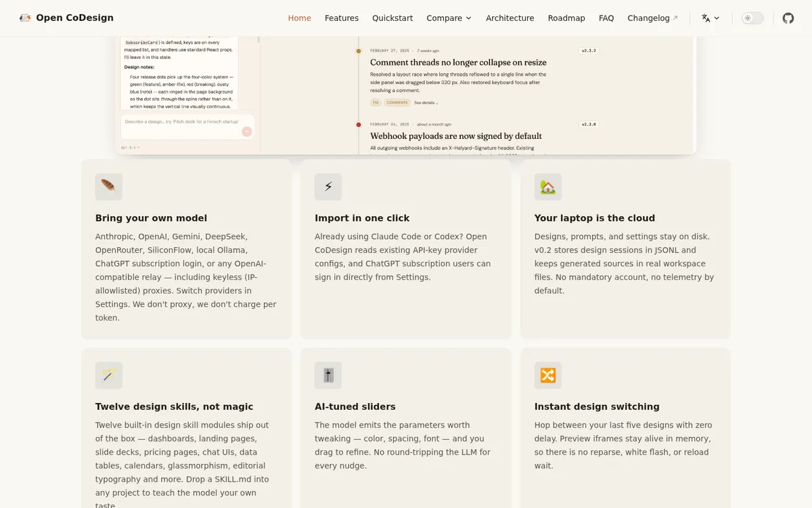
Task: Expand See details under Comment threads entry
Action: 426,102
